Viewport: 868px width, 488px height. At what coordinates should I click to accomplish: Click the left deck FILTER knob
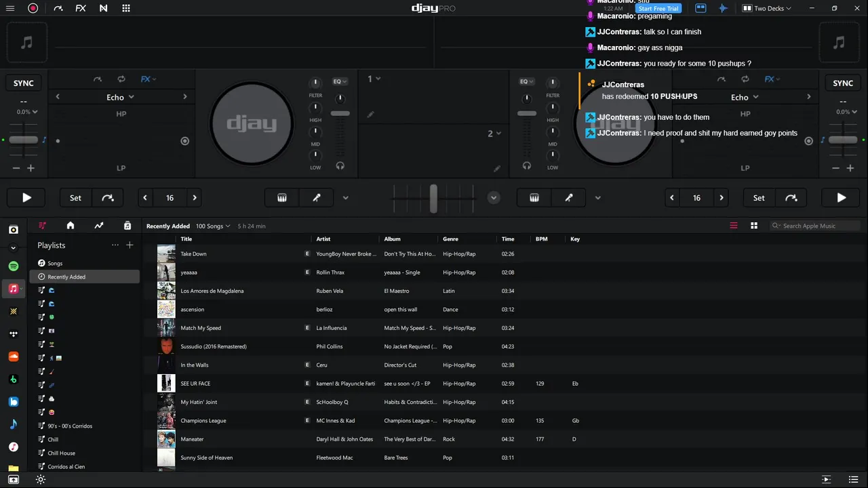315,83
